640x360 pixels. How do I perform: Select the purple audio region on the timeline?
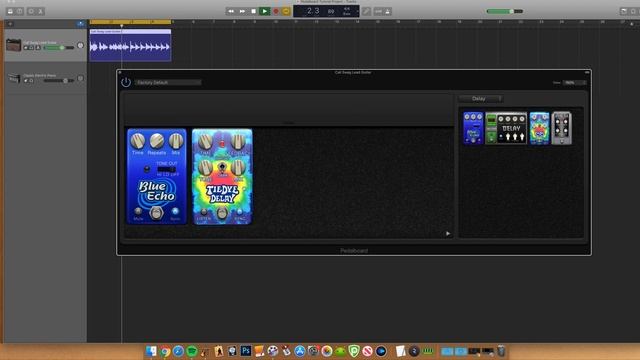point(130,45)
